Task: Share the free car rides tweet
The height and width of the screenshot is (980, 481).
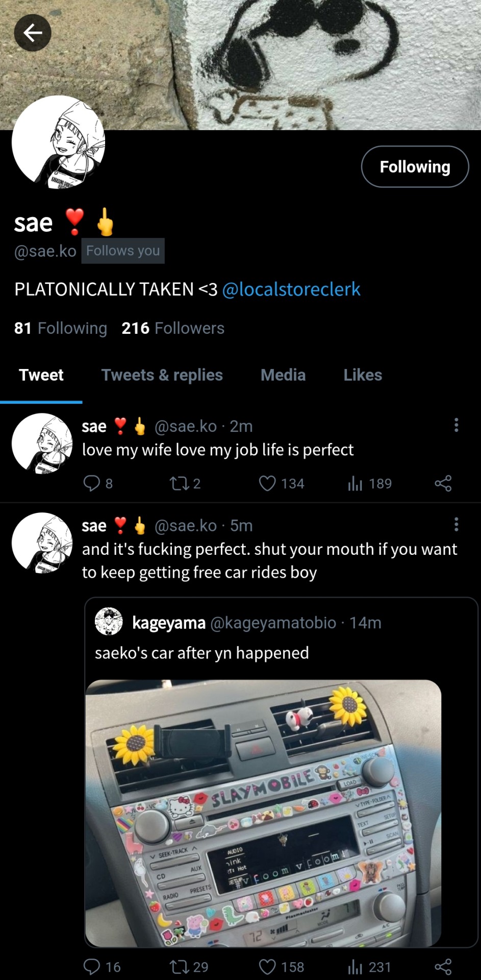Action: [443, 966]
